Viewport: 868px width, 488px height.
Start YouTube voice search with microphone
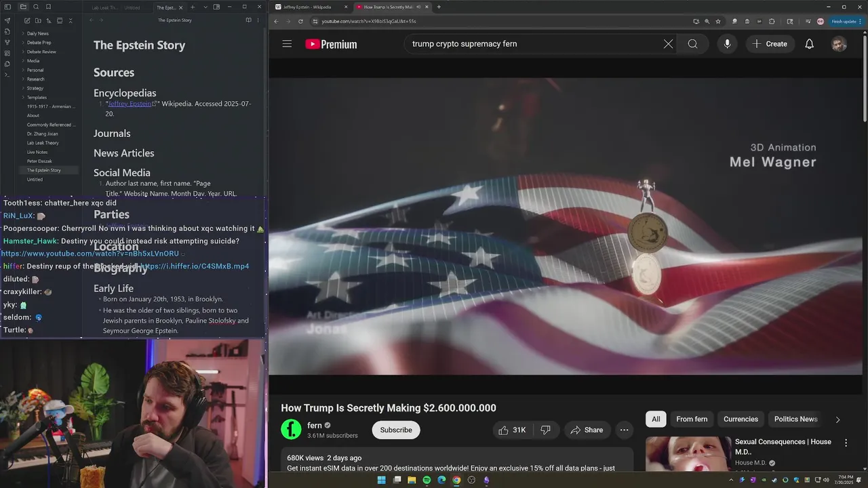coord(727,44)
